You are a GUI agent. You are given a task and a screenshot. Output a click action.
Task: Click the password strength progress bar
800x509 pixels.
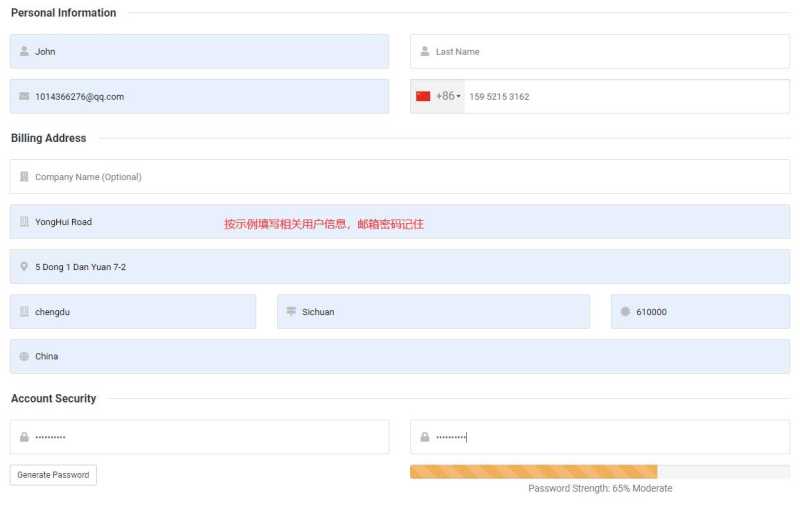600,471
